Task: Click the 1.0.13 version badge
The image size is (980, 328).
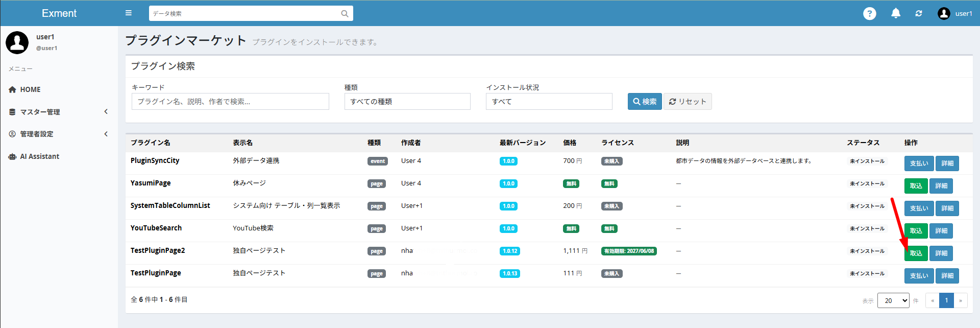Action: [x=510, y=274]
